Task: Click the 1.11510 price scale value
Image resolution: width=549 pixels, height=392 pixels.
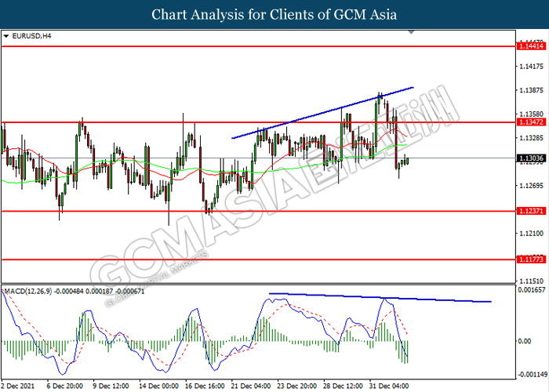Action: tap(532, 281)
